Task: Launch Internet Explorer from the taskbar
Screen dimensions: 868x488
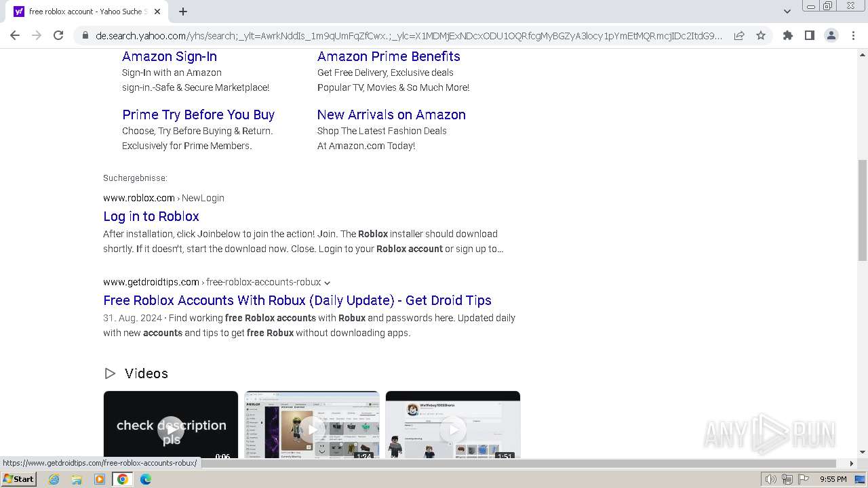Action: click(54, 479)
